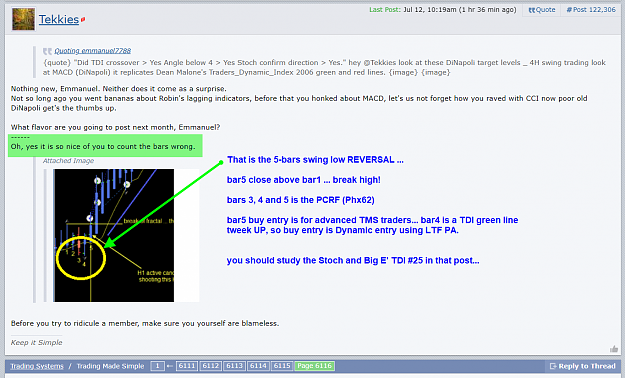Screen dimensions: 625x378
Task: Go to page 6114
Action: tap(258, 366)
